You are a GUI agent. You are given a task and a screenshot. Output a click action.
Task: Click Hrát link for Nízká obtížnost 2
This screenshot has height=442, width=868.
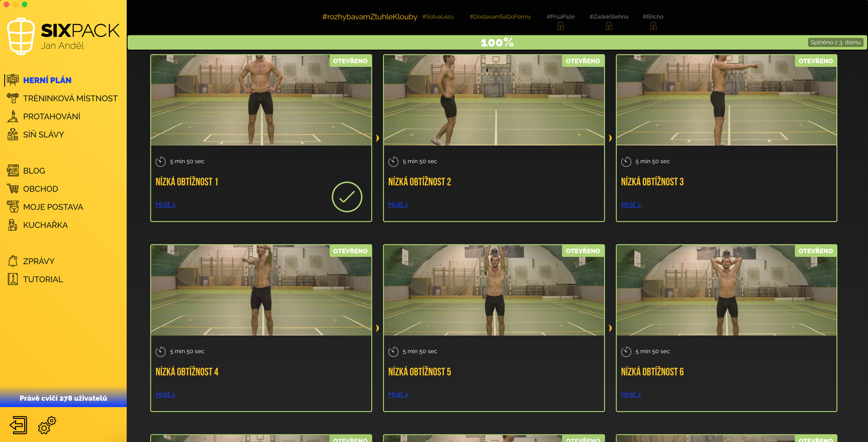(398, 204)
